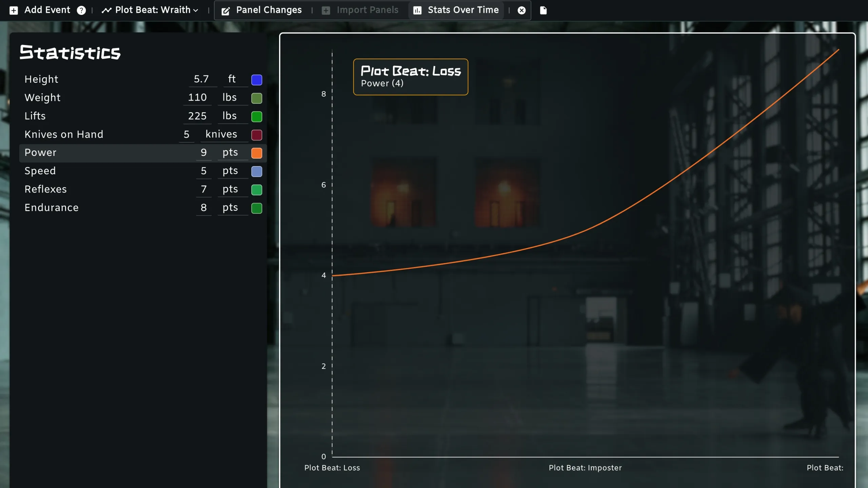Click the dark red Knives swatch
The image size is (868, 488).
[257, 135]
